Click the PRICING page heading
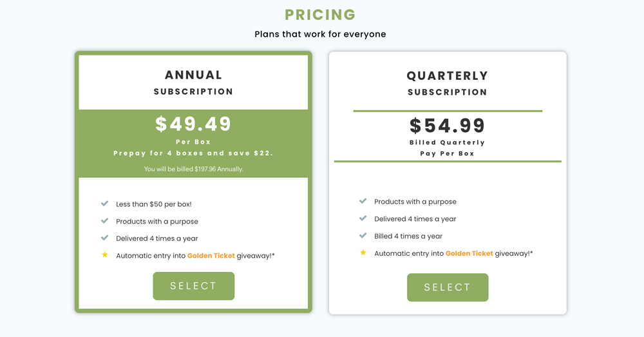The height and width of the screenshot is (337, 644). pyautogui.click(x=320, y=15)
